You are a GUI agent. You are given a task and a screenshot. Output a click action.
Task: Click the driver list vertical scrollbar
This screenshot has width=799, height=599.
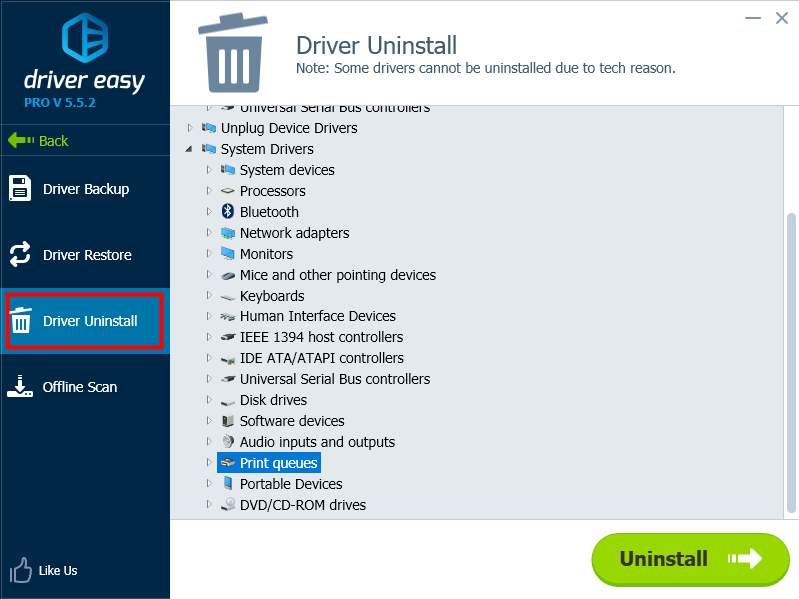pos(791,363)
